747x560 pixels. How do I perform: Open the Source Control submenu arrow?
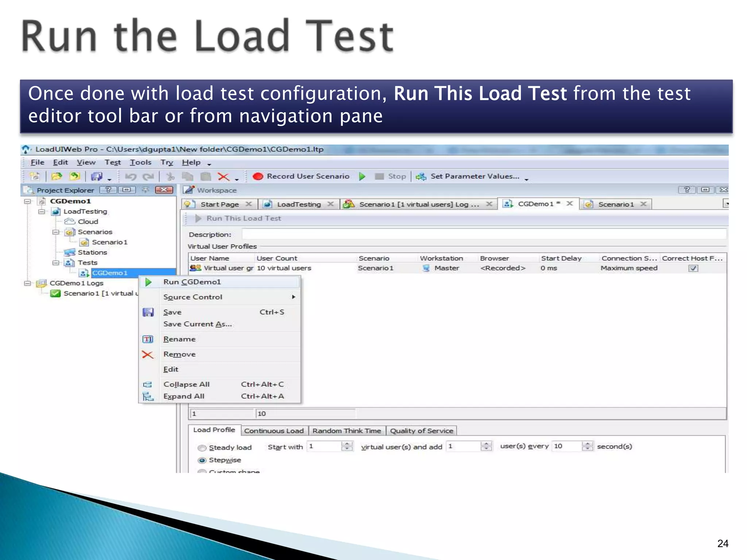point(294,297)
